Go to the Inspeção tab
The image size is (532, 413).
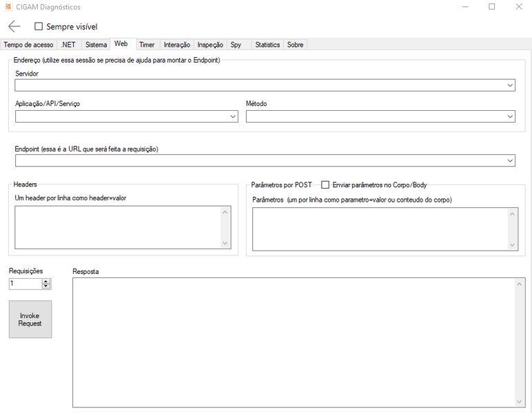pos(210,45)
